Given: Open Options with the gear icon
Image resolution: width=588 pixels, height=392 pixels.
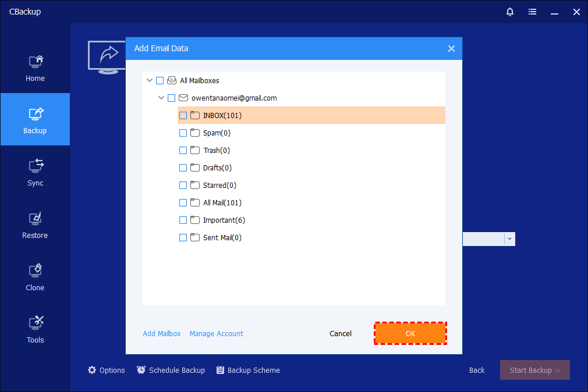Looking at the screenshot, I should pyautogui.click(x=92, y=370).
